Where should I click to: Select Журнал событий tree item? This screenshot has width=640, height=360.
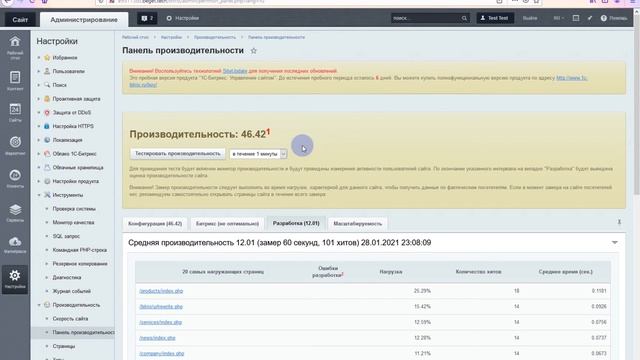(x=71, y=291)
